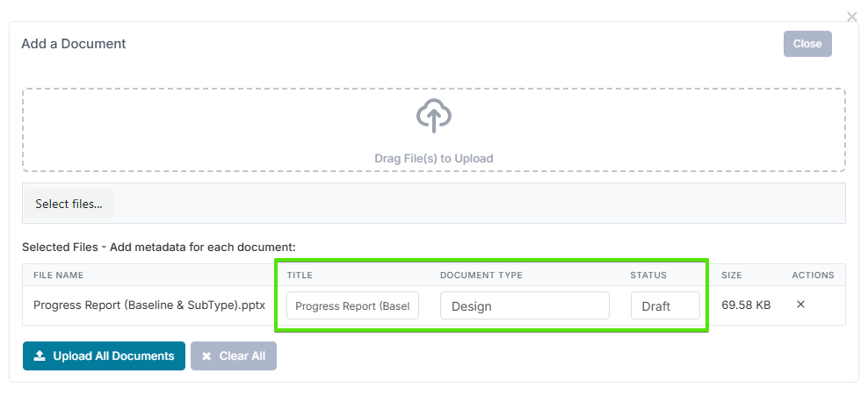This screenshot has height=395, width=868.
Task: Click the TITLE column header
Action: coord(300,275)
